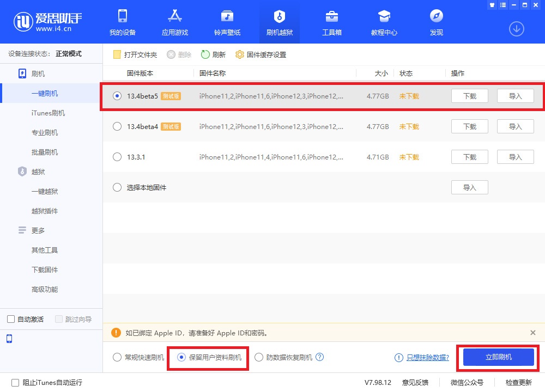Click 立即刷机 to start flashing
This screenshot has width=545, height=392.
498,357
